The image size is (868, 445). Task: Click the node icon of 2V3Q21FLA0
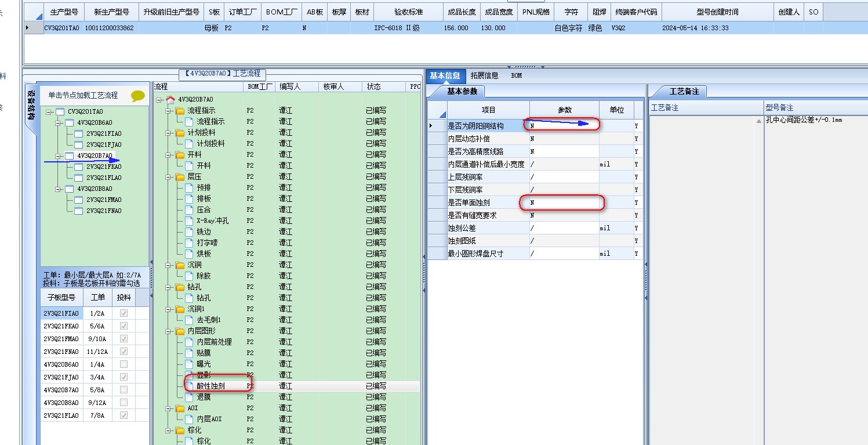pyautogui.click(x=79, y=178)
